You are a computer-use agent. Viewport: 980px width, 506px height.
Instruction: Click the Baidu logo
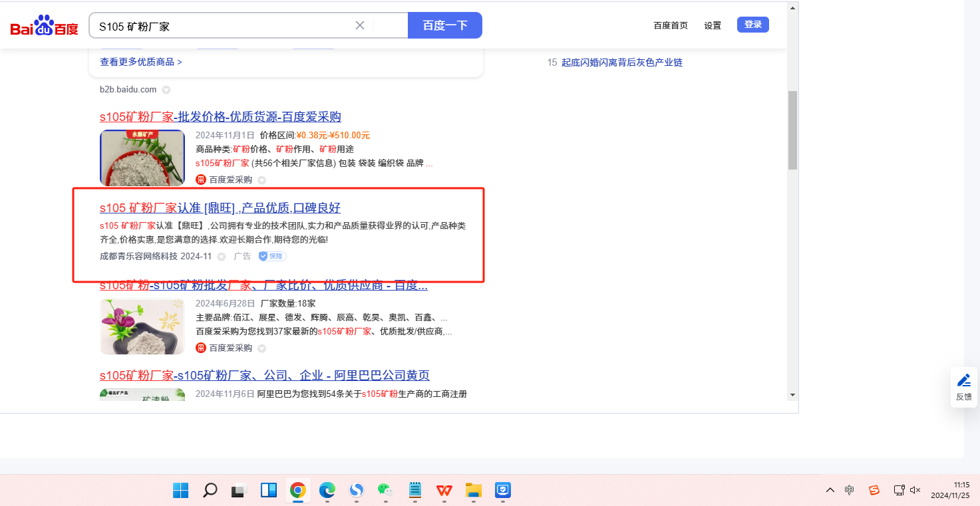click(x=44, y=27)
